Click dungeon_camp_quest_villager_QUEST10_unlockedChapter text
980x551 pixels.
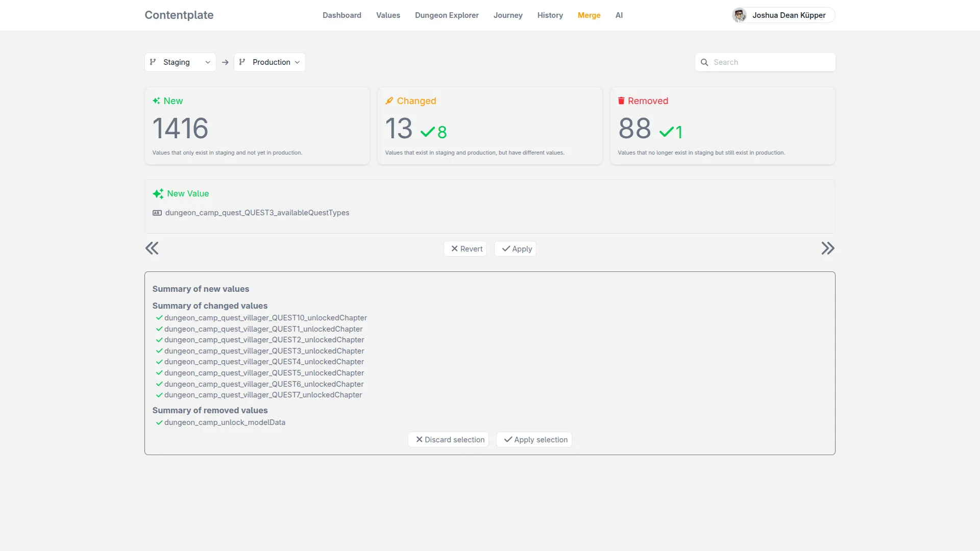(265, 318)
